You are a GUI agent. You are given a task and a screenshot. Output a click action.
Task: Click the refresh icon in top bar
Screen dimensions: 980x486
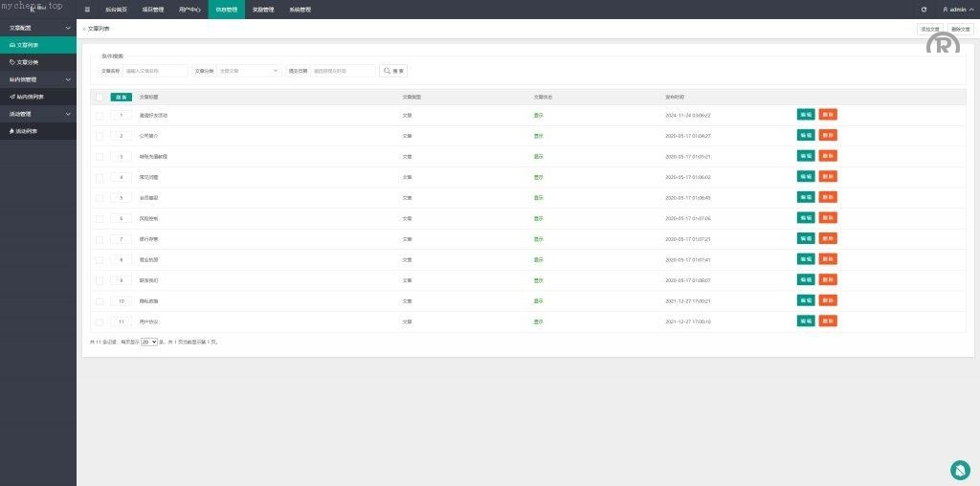924,9
